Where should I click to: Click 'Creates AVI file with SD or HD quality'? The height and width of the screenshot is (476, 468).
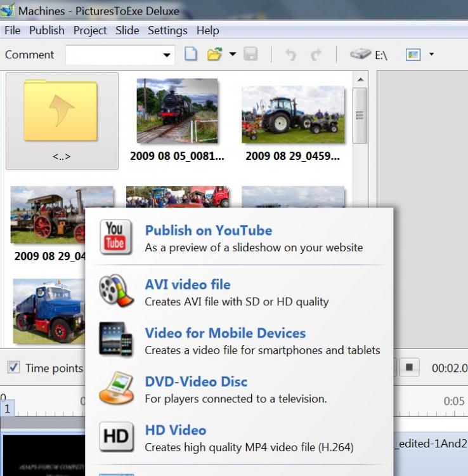point(237,301)
